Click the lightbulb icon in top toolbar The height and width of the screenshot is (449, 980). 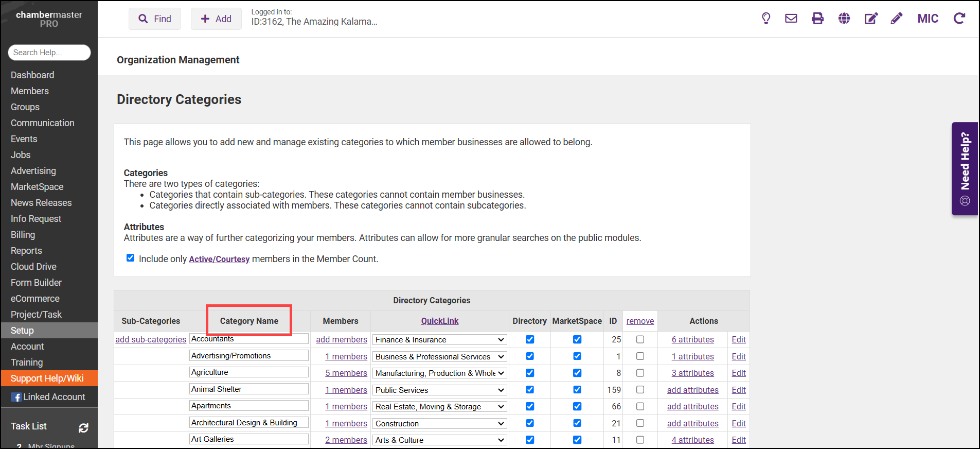(x=766, y=19)
